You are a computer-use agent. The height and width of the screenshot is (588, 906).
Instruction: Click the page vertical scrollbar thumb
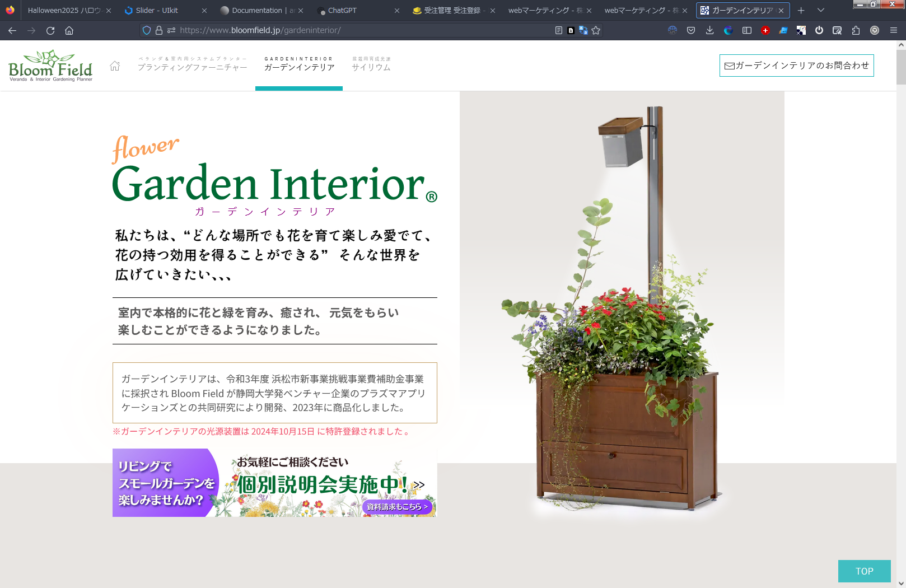tap(900, 67)
